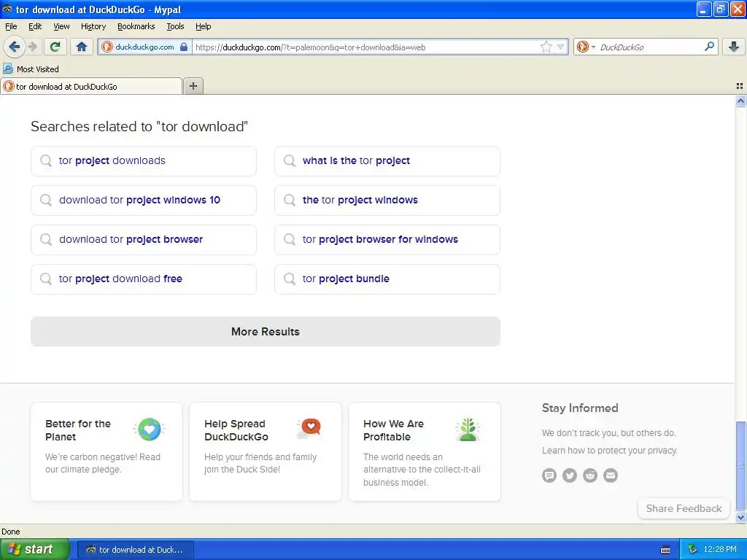Open the 'Help Spread DuckDuckGo' card

tap(266, 451)
